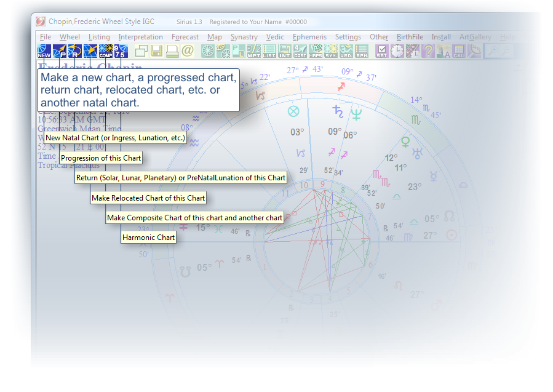This screenshot has width=553, height=392.
Task: Click the Sirius app icon in title bar
Action: click(x=41, y=22)
